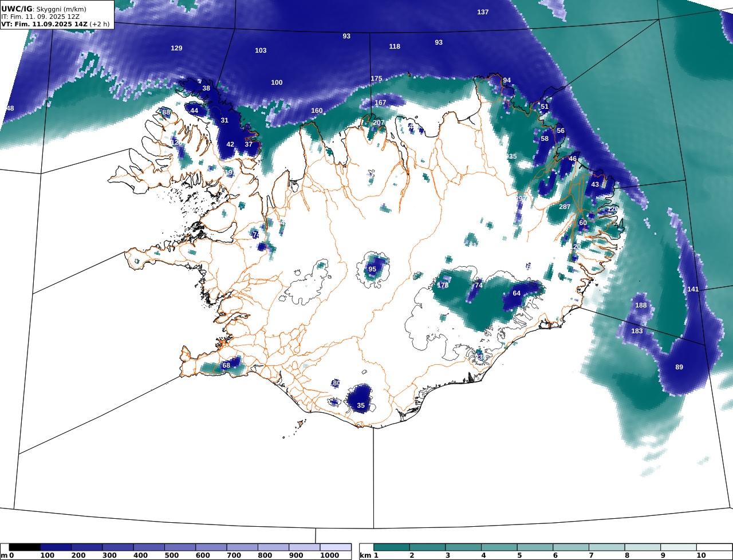Screen dimensions: 733x560
Task: Click the visibility value 137 on the map
Action: 483,12
